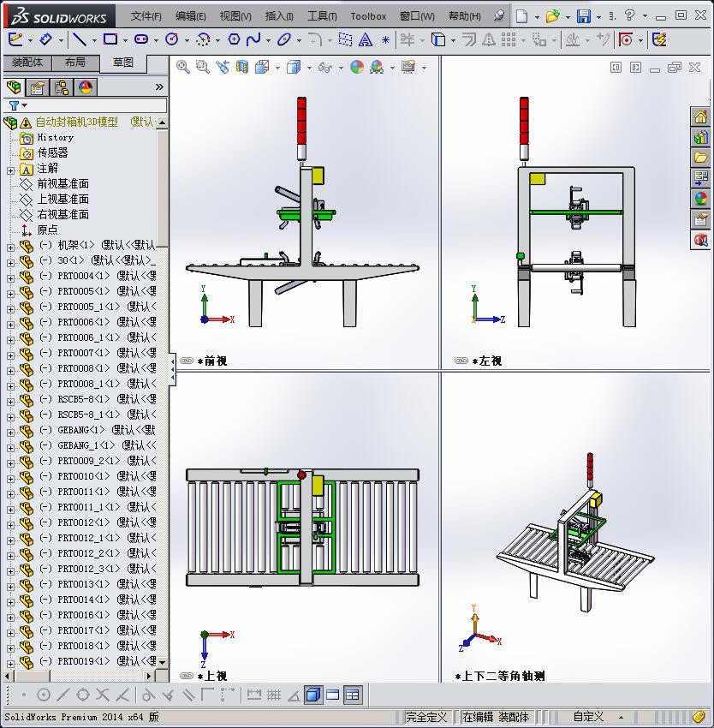
Task: Click the Previous View icon
Action: [x=223, y=68]
